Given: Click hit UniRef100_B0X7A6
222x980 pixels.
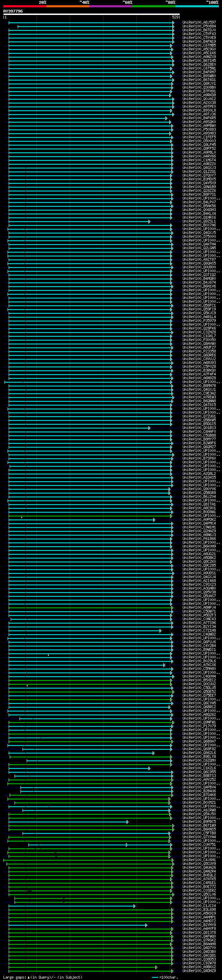Looking at the screenshot, I should tap(199, 225).
